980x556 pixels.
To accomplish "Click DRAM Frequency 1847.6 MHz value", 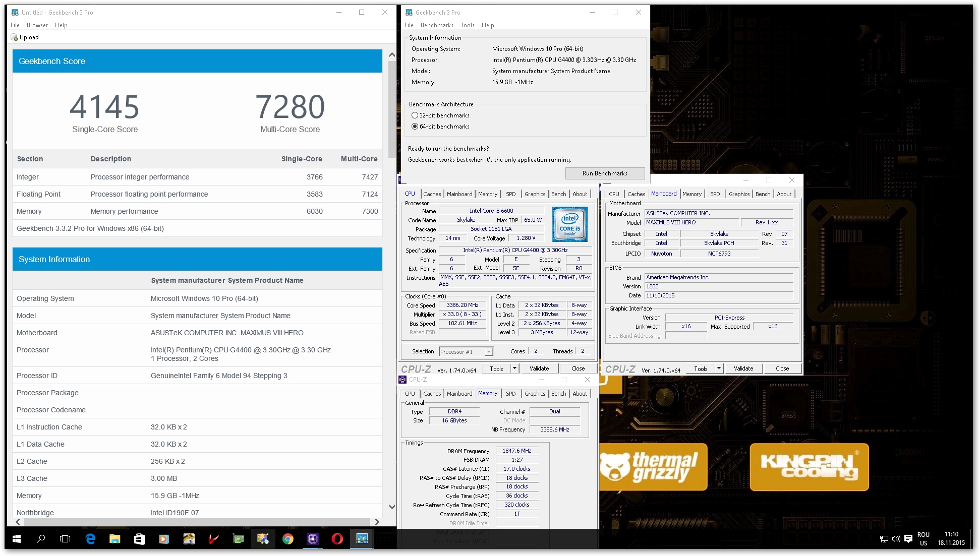I will pyautogui.click(x=517, y=451).
